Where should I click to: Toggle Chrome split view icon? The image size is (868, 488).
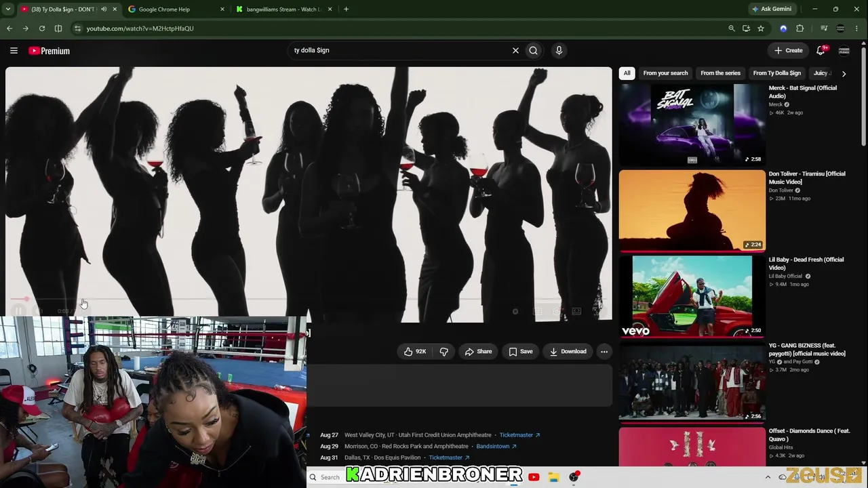[x=58, y=28]
